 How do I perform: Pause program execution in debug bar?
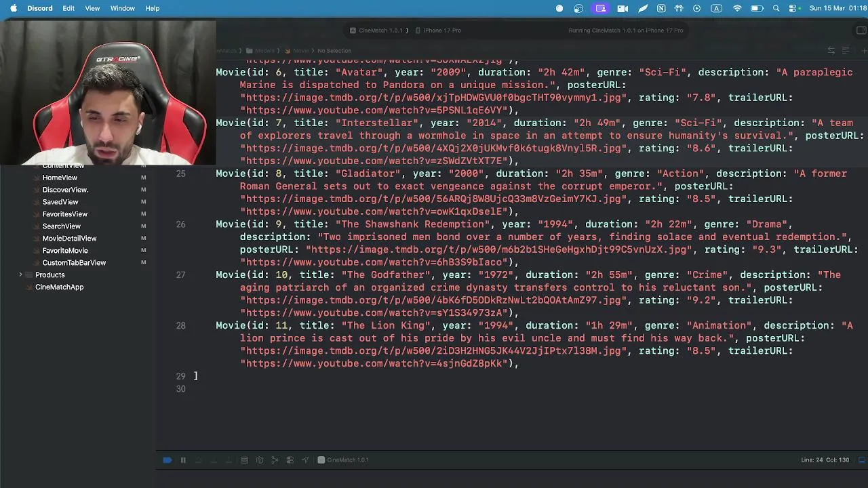coord(183,460)
